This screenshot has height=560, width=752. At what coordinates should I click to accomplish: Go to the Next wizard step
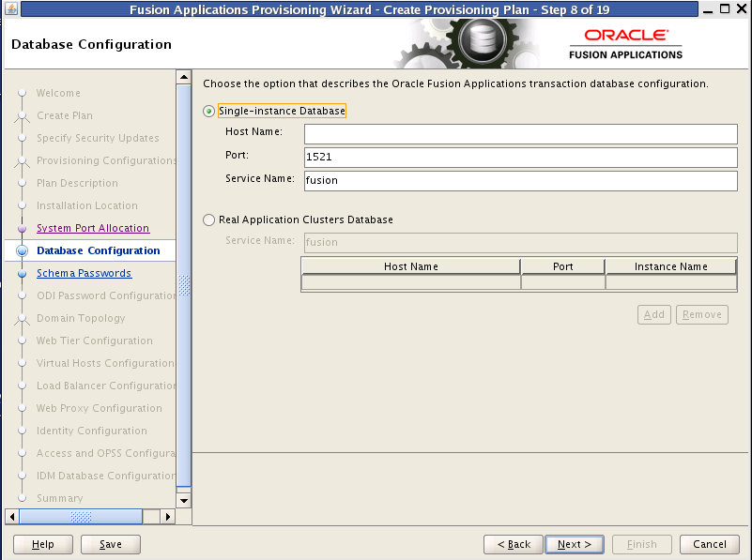coord(574,544)
